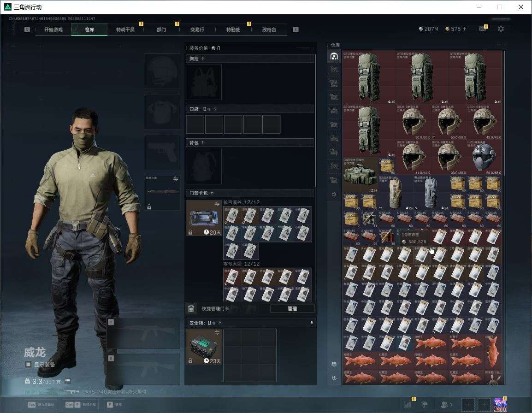Open the 部门 tab
This screenshot has width=532, height=413.
pos(161,29)
